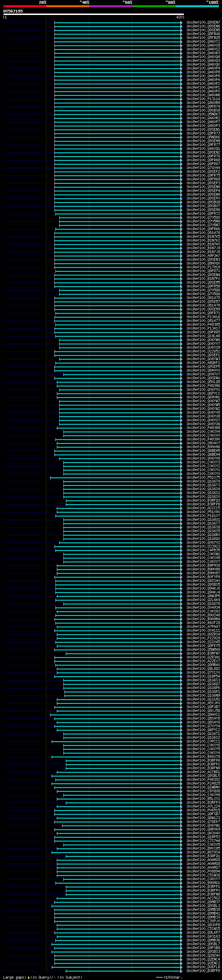This screenshot has width=222, height=980.
Task: Select the UniRef100_C0KXW1 label
Action: [203, 554]
